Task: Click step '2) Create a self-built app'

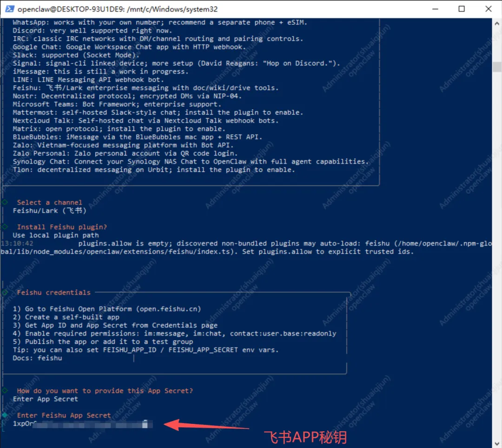Action: 66,317
